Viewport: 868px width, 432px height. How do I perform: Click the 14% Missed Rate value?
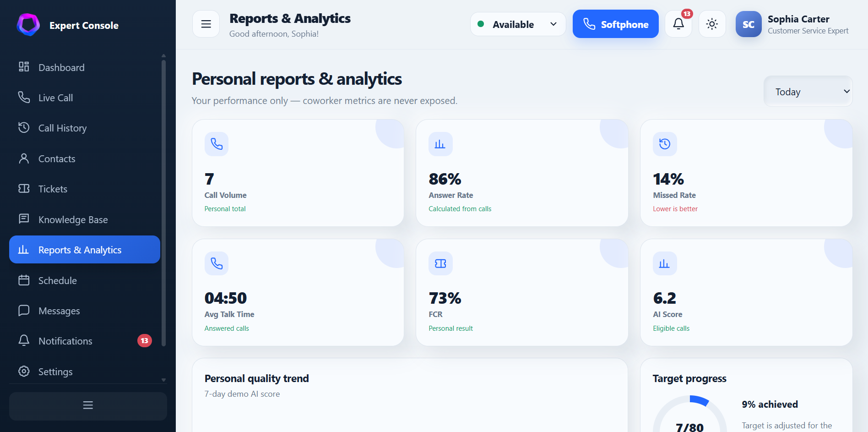[668, 179]
